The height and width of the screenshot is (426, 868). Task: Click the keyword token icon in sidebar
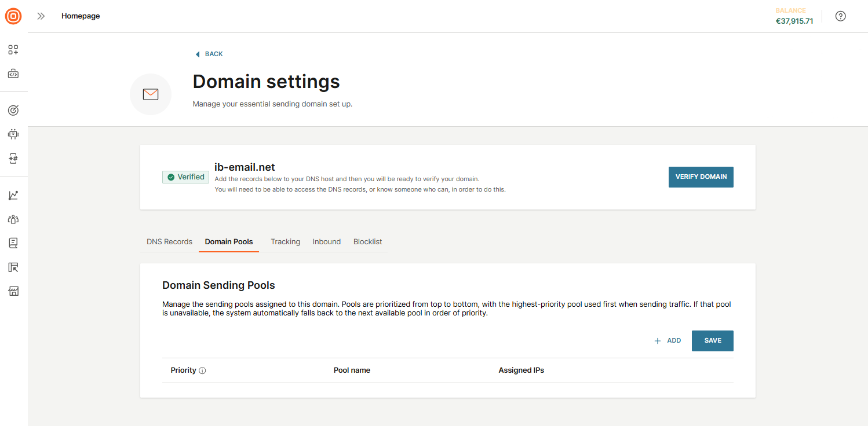click(13, 158)
